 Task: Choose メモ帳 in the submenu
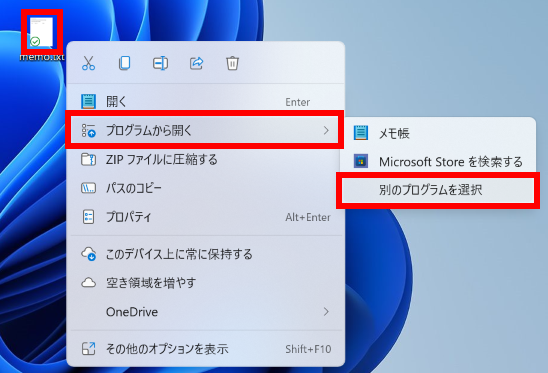(x=438, y=133)
